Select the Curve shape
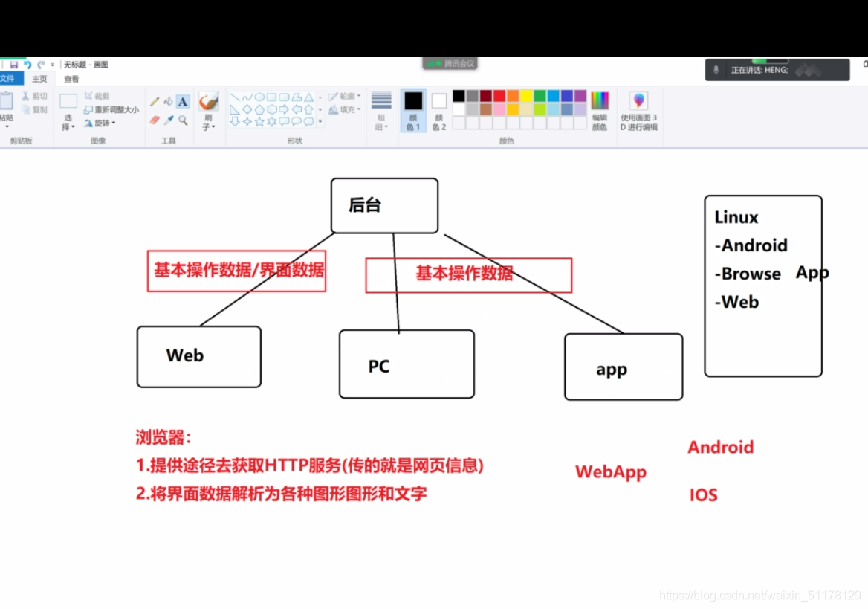The image size is (868, 609). (247, 97)
